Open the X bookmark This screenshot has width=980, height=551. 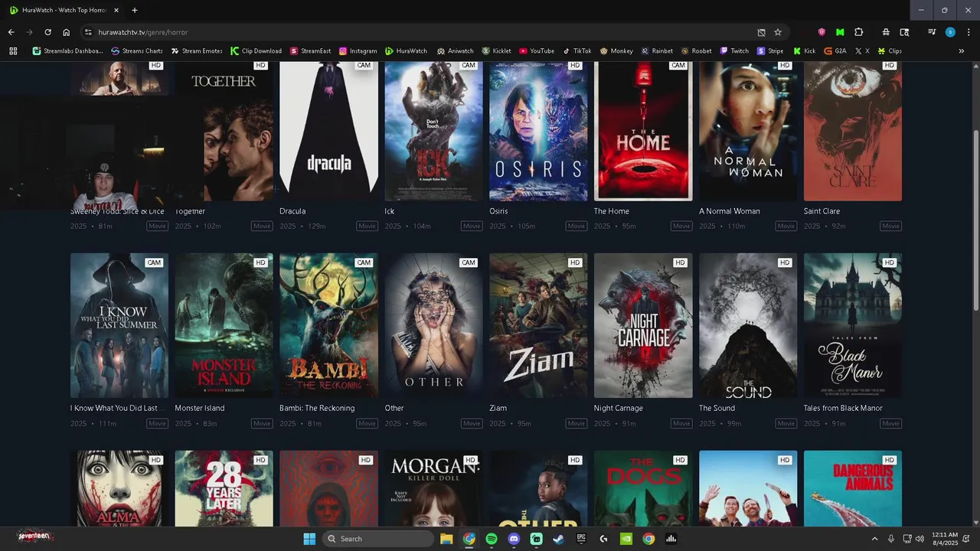pos(862,51)
